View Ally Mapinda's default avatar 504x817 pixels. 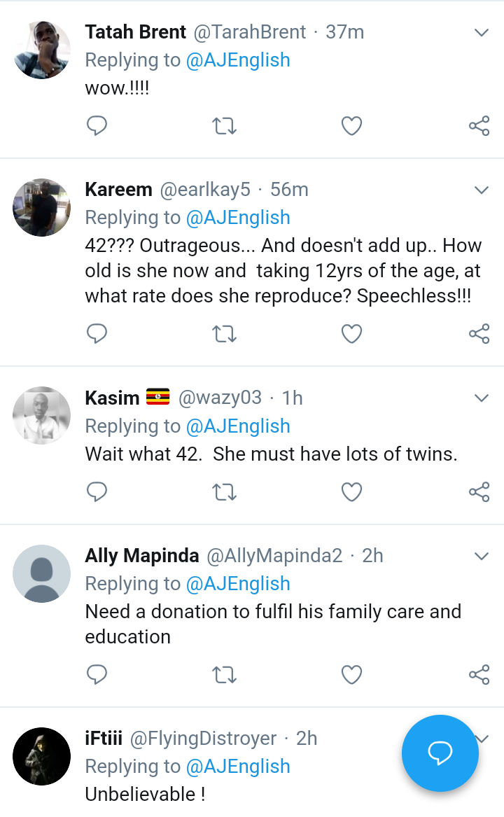(42, 573)
